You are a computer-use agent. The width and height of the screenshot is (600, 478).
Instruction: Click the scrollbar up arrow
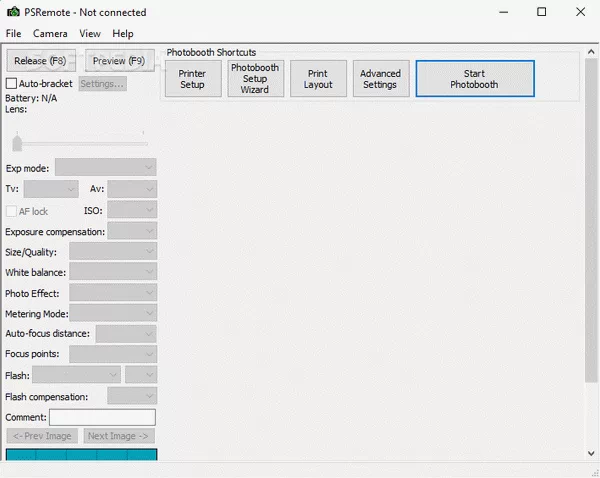click(x=591, y=52)
